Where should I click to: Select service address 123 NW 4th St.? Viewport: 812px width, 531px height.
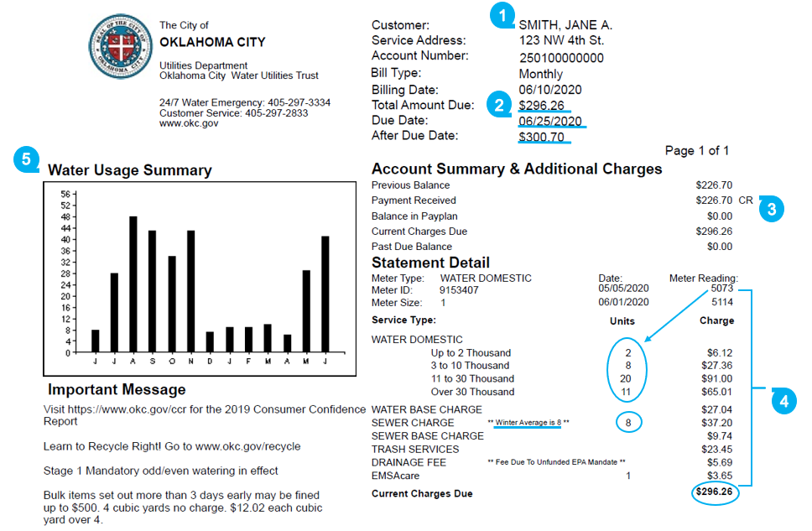tap(562, 40)
